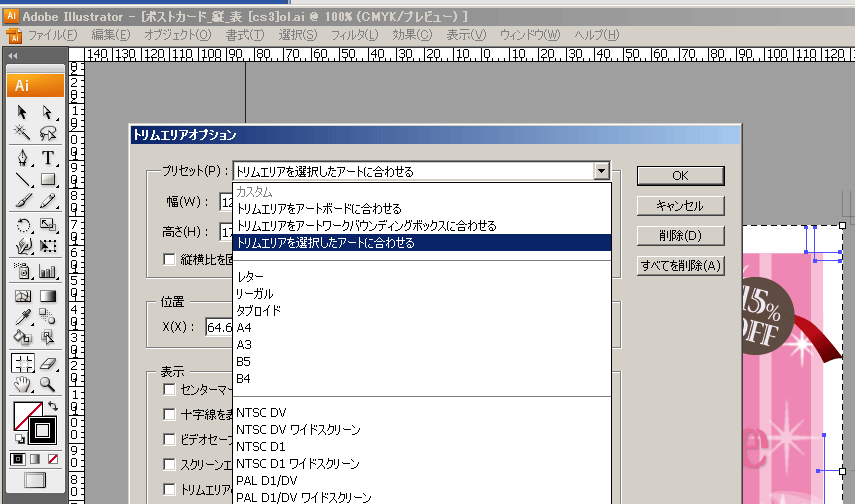Image resolution: width=855 pixels, height=504 pixels.
Task: Choose トリムエリアを選択したアートに合わせる in list
Action: click(422, 243)
